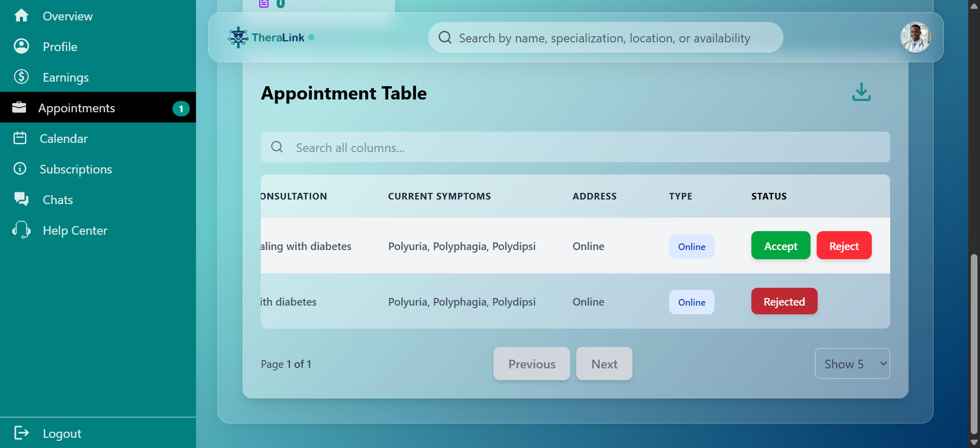The width and height of the screenshot is (980, 448).
Task: Sort by Type column header
Action: (x=681, y=196)
